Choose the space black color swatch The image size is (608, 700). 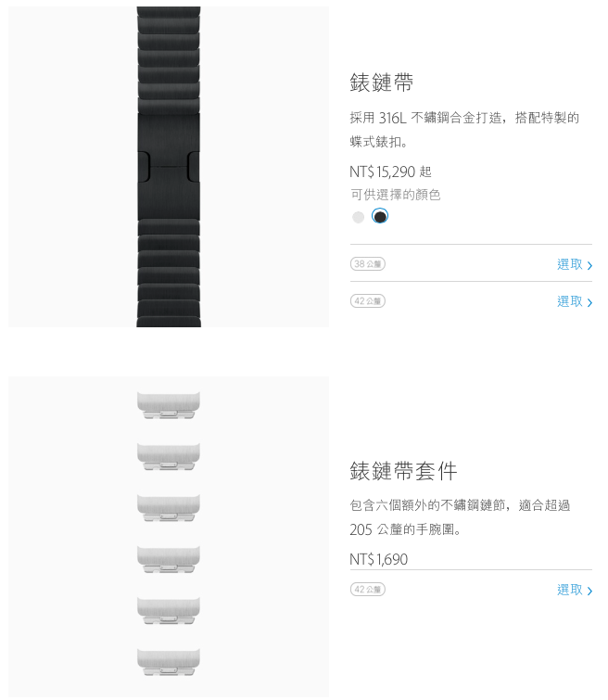(x=380, y=217)
